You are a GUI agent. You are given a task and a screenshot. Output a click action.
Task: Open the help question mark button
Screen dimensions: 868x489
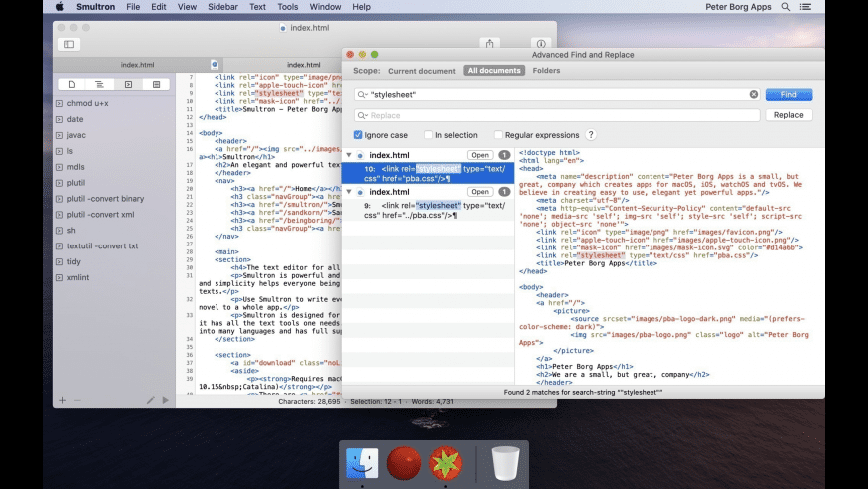[591, 135]
